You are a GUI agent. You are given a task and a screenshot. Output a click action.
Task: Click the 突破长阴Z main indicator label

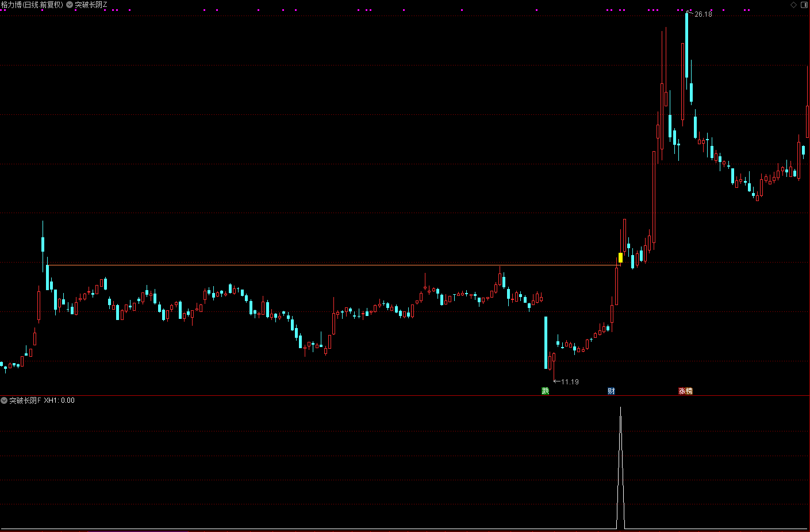coord(91,5)
